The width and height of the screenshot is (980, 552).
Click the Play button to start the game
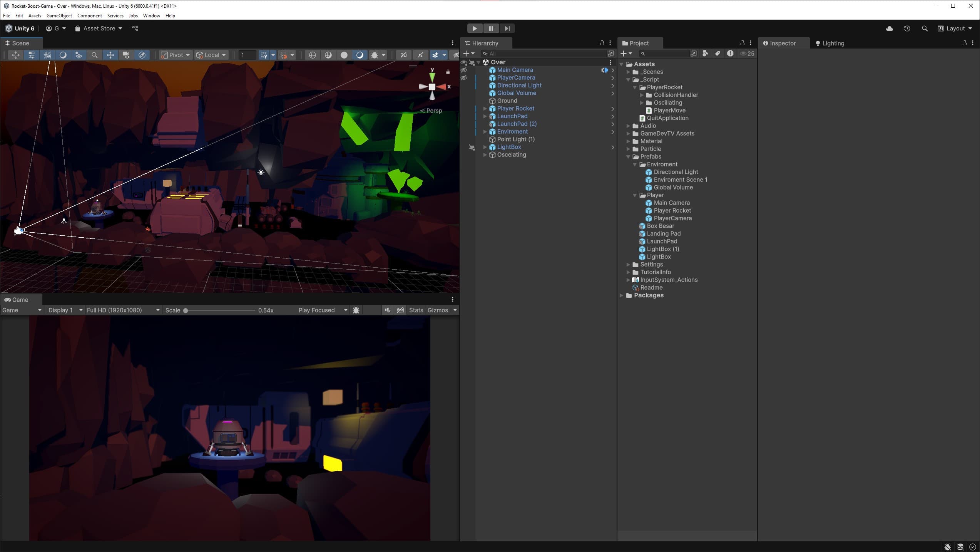pos(475,28)
